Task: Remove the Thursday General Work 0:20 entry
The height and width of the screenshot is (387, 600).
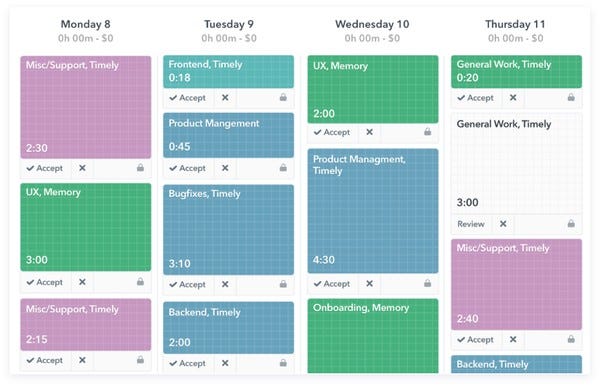Action: pyautogui.click(x=513, y=97)
